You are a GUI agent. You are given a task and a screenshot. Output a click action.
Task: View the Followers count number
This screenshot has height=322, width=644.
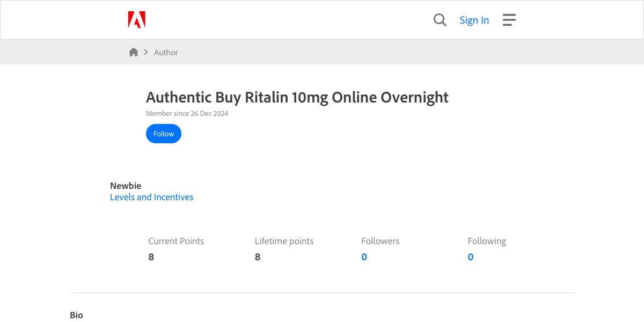(x=364, y=257)
